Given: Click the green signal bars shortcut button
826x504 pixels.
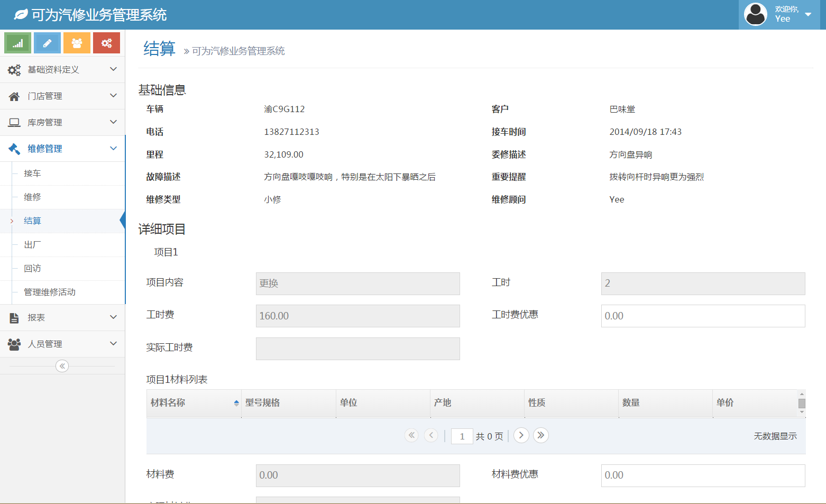Looking at the screenshot, I should point(18,43).
